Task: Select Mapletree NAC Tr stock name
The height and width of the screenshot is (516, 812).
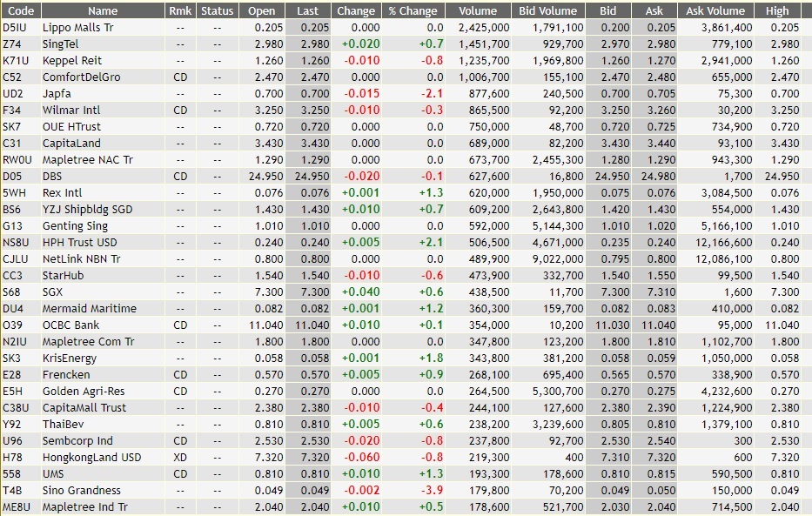Action: [88, 160]
